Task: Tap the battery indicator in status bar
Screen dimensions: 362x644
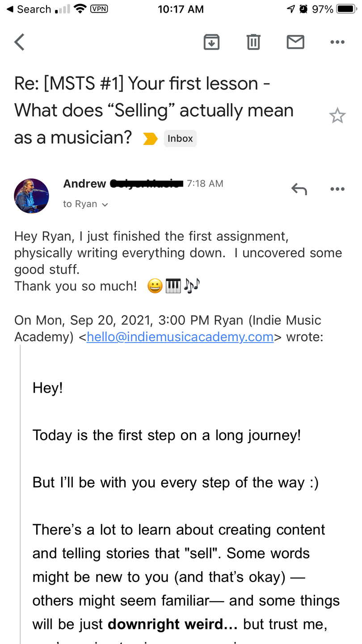Action: (x=346, y=9)
